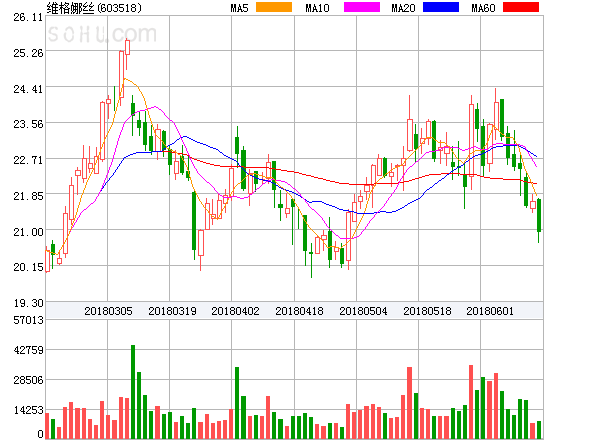
Task: Click the tallest green volume bar
Action: coord(133,392)
